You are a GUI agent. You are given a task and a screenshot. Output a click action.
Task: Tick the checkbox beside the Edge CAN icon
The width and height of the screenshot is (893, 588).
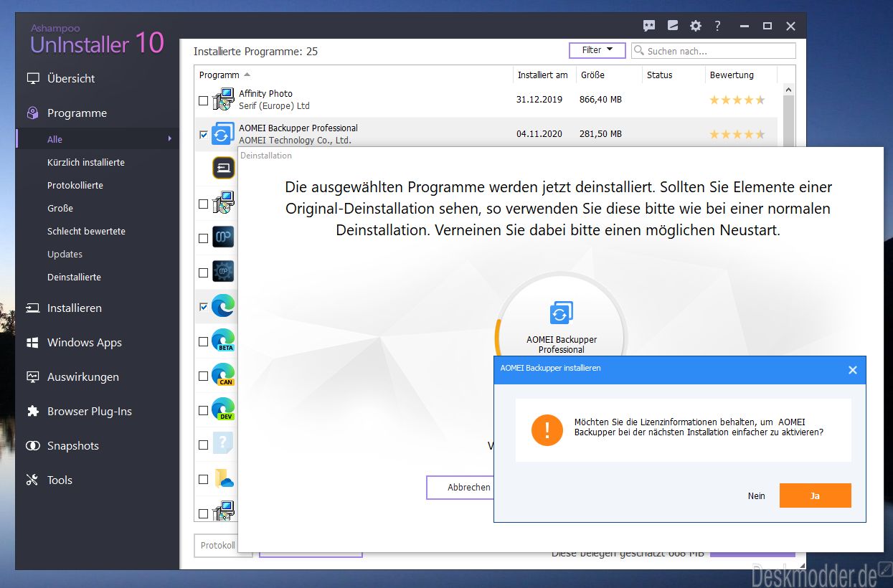(203, 376)
